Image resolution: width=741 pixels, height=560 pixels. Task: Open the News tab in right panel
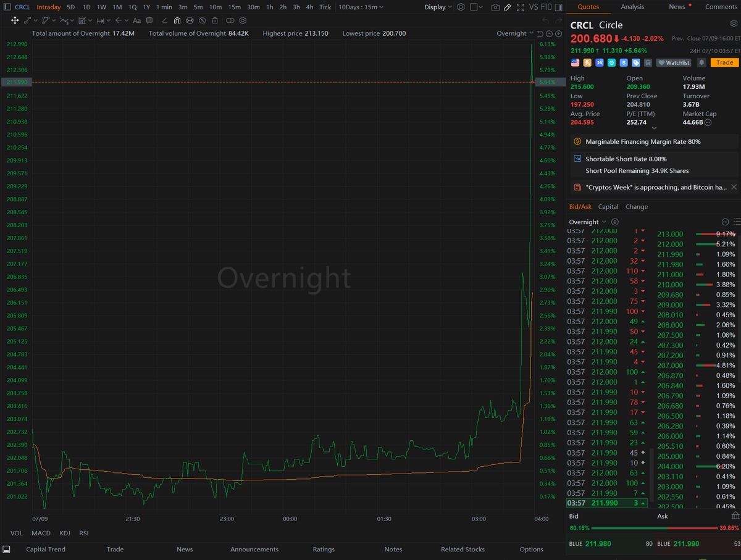[677, 7]
